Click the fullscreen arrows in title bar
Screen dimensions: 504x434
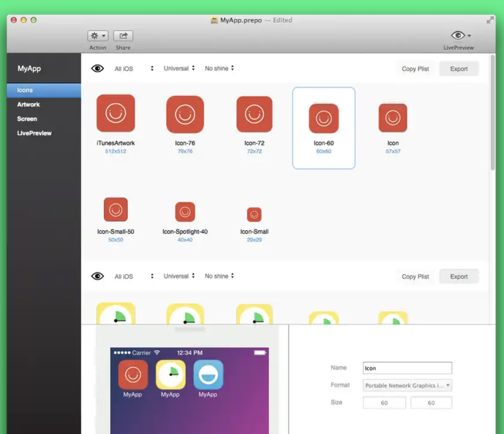[490, 20]
